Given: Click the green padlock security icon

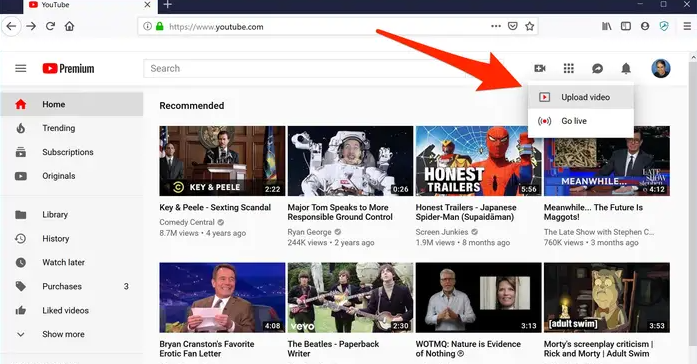Looking at the screenshot, I should coord(160,27).
